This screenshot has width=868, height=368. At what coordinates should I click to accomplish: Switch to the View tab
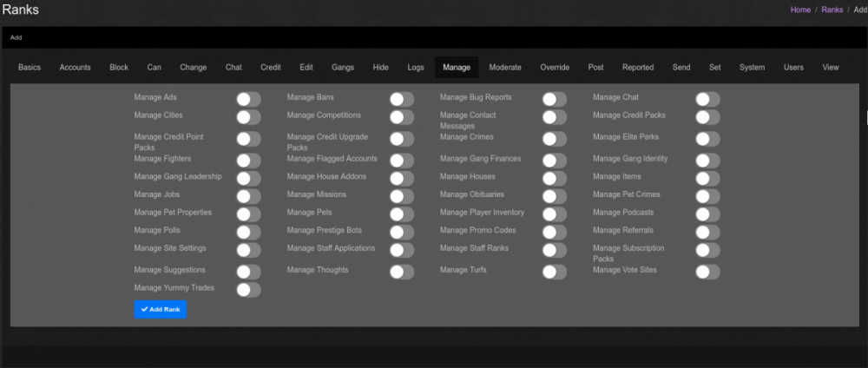pos(831,68)
